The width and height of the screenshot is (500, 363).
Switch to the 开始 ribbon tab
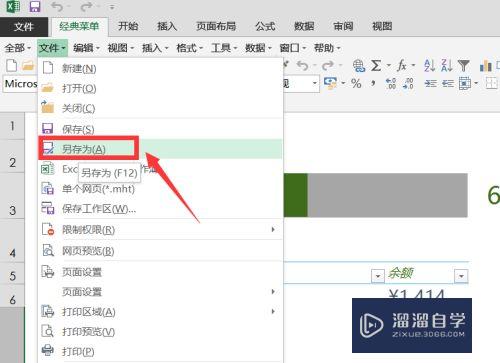[x=128, y=26]
